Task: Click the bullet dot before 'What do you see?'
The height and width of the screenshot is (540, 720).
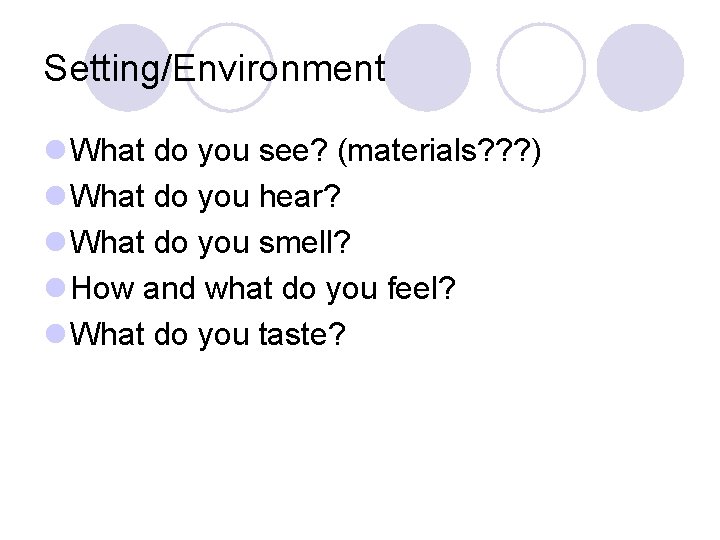Action: point(58,152)
